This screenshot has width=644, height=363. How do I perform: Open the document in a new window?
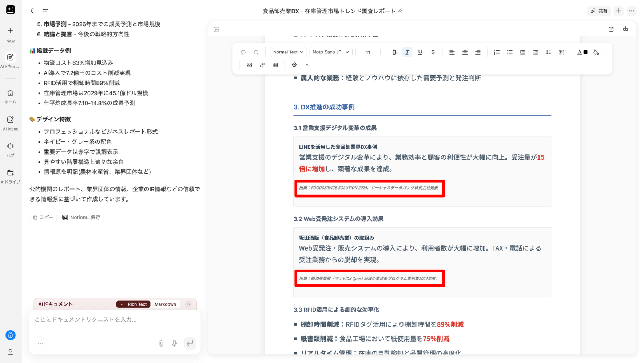click(x=611, y=29)
